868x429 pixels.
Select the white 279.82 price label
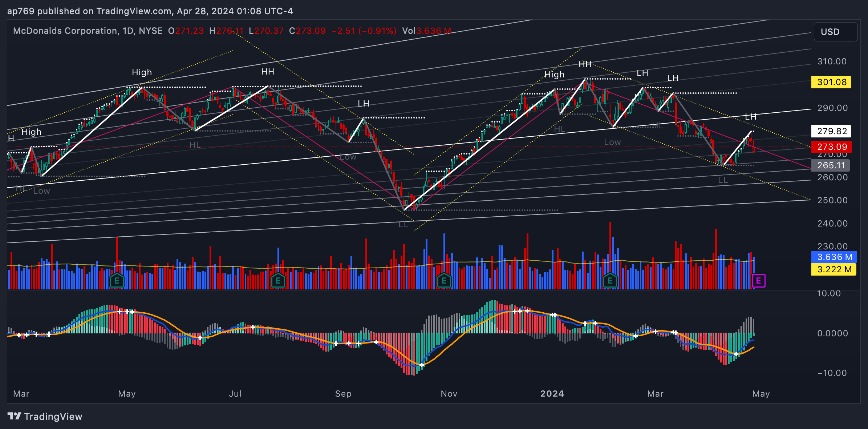tap(831, 131)
